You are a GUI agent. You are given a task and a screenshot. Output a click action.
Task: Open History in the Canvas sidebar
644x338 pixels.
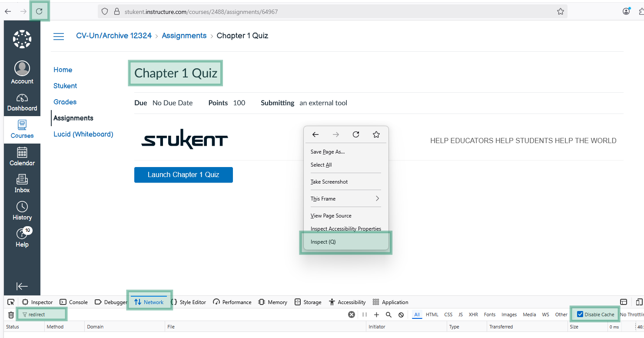click(22, 211)
